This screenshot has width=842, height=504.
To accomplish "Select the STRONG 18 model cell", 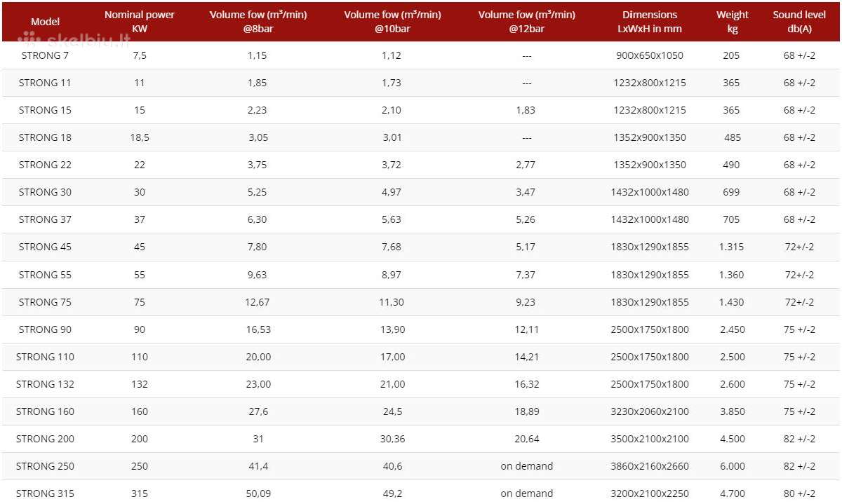I will pos(45,137).
